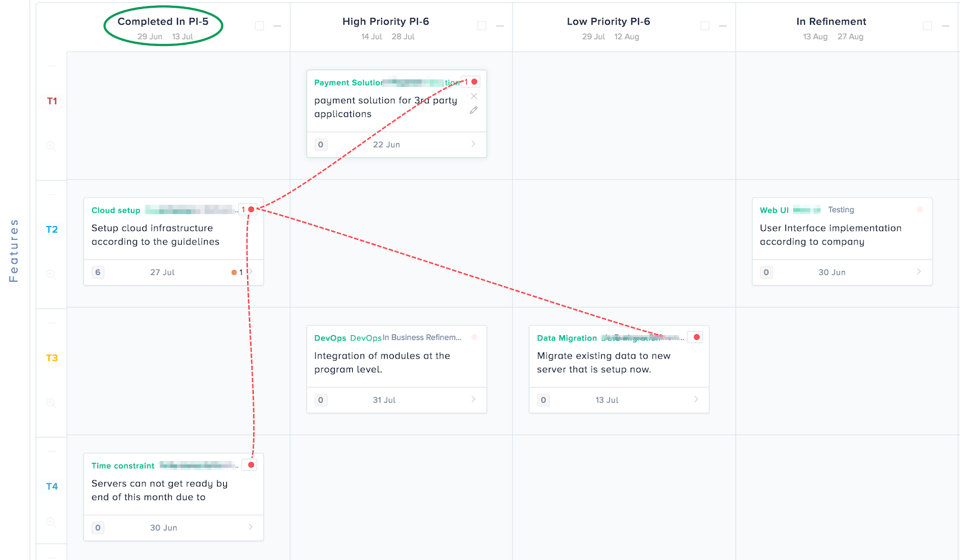Enable the High Priority PI-6 column checkbox
The height and width of the screenshot is (560, 960).
tap(482, 25)
